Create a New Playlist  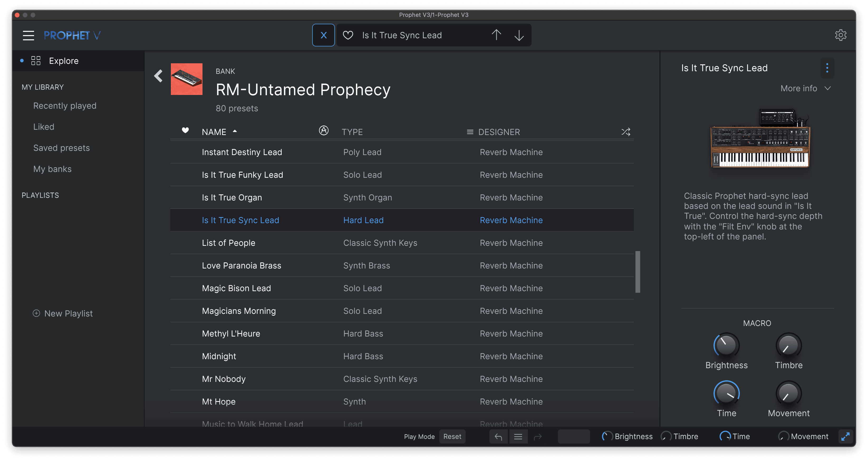coord(63,313)
